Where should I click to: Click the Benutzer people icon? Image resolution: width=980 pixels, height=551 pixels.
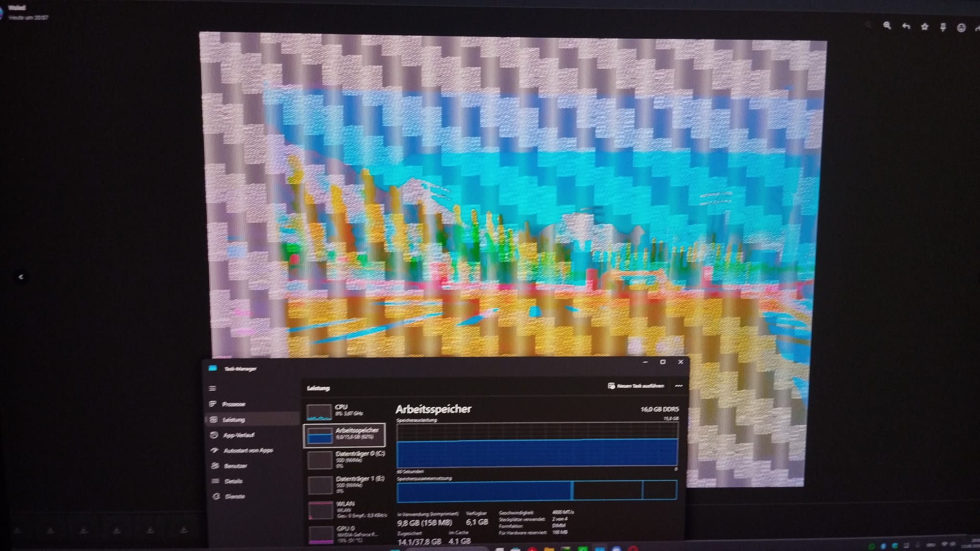[x=215, y=466]
